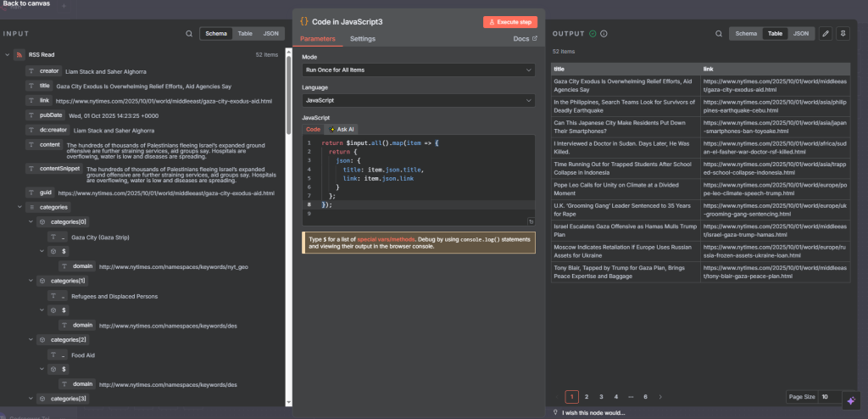Collapse the categories tree node
This screenshot has width=868, height=419.
click(19, 207)
